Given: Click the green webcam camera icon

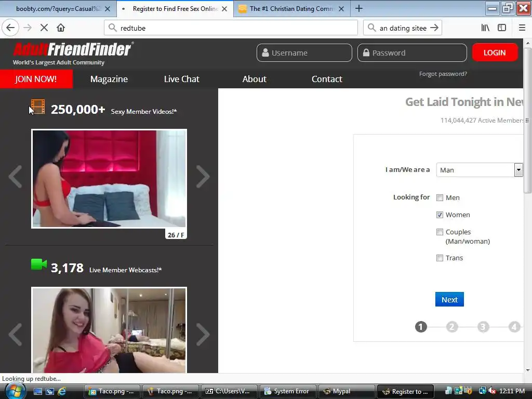Looking at the screenshot, I should coord(38,264).
